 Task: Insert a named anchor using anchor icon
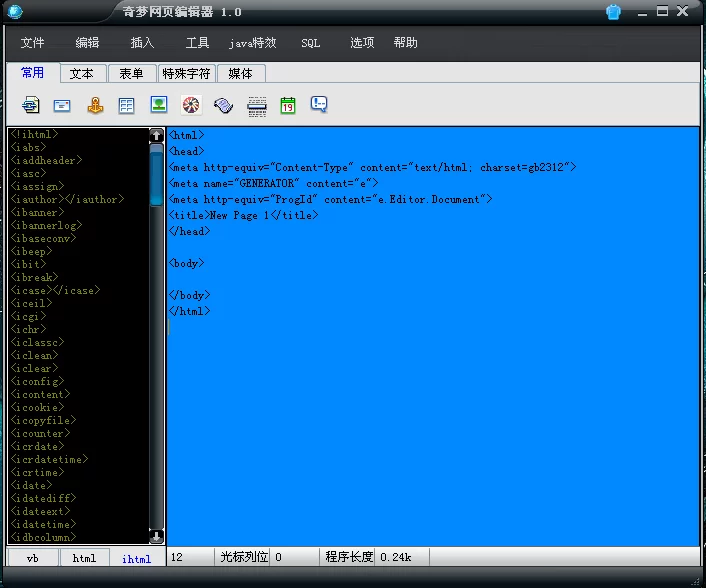point(95,105)
